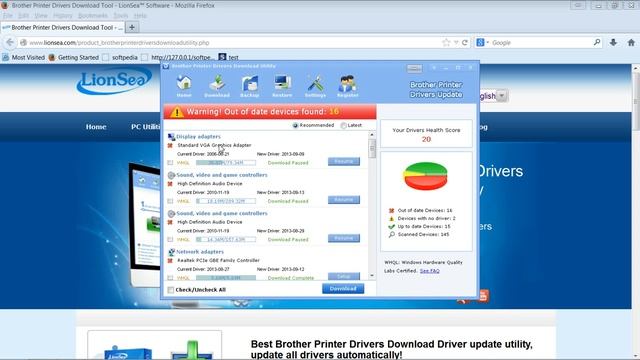The width and height of the screenshot is (640, 360).
Task: Resume audio driver download dated 2013-08-29
Action: [x=344, y=238]
